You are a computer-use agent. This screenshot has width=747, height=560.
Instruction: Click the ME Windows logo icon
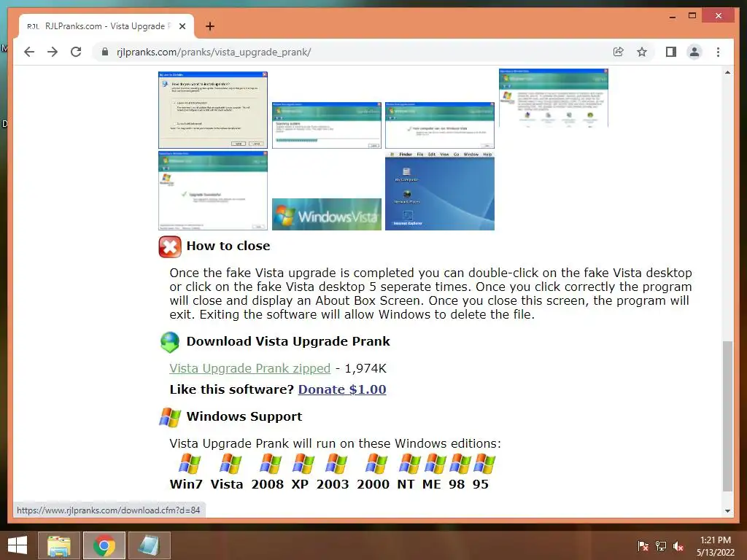(435, 463)
